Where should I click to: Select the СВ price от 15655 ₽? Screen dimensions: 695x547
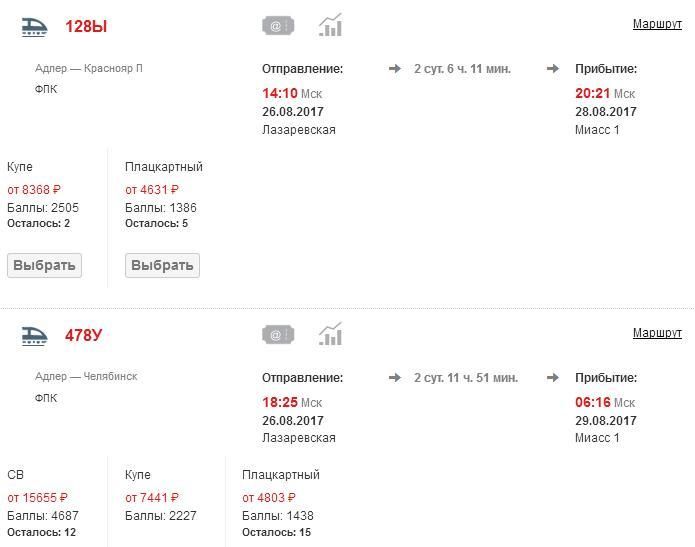point(38,498)
